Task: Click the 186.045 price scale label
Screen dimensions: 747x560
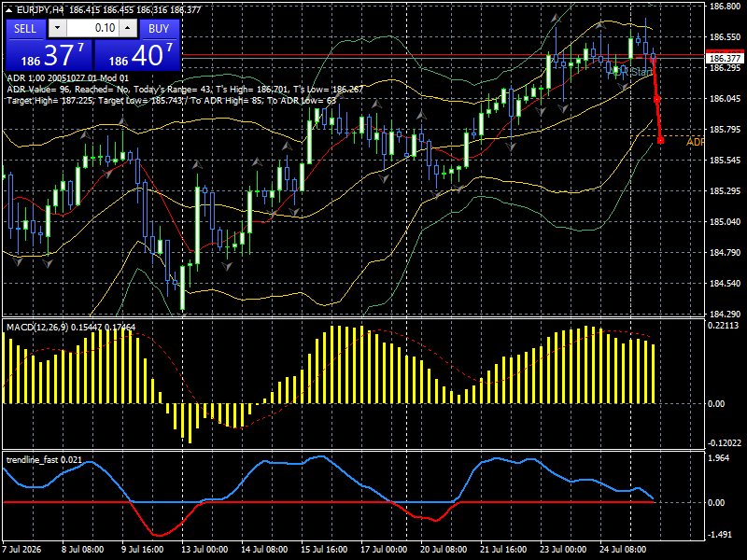Action: (726, 99)
